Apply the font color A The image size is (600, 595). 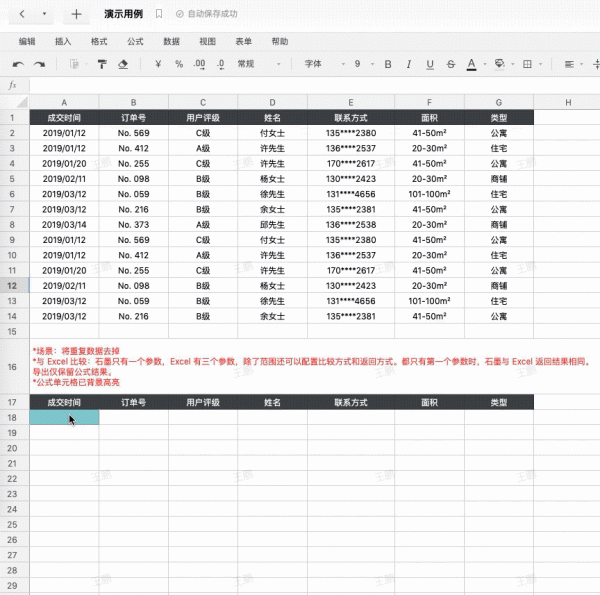tap(471, 64)
